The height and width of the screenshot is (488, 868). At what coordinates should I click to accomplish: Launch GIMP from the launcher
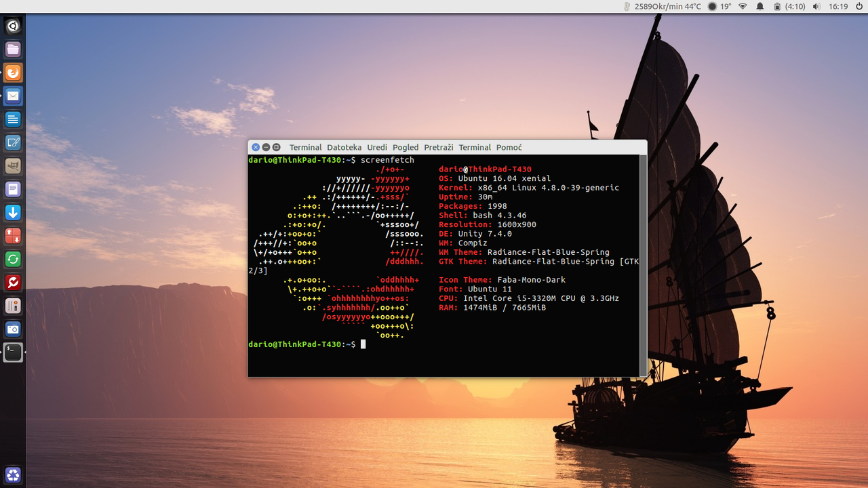[x=13, y=166]
